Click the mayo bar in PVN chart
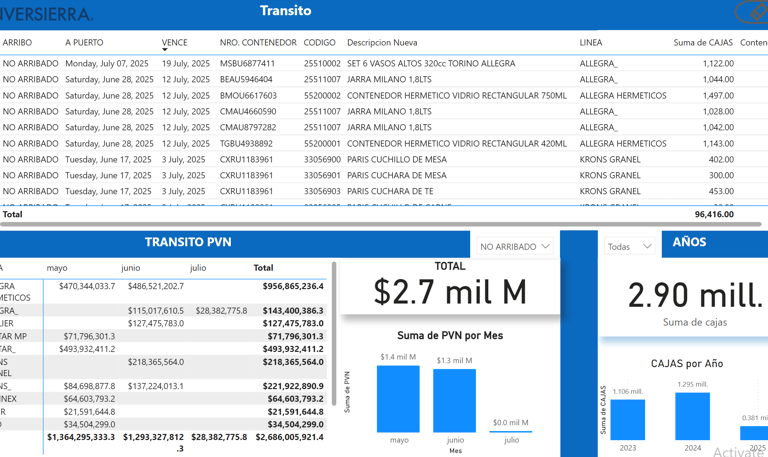The image size is (768, 457). [398, 399]
